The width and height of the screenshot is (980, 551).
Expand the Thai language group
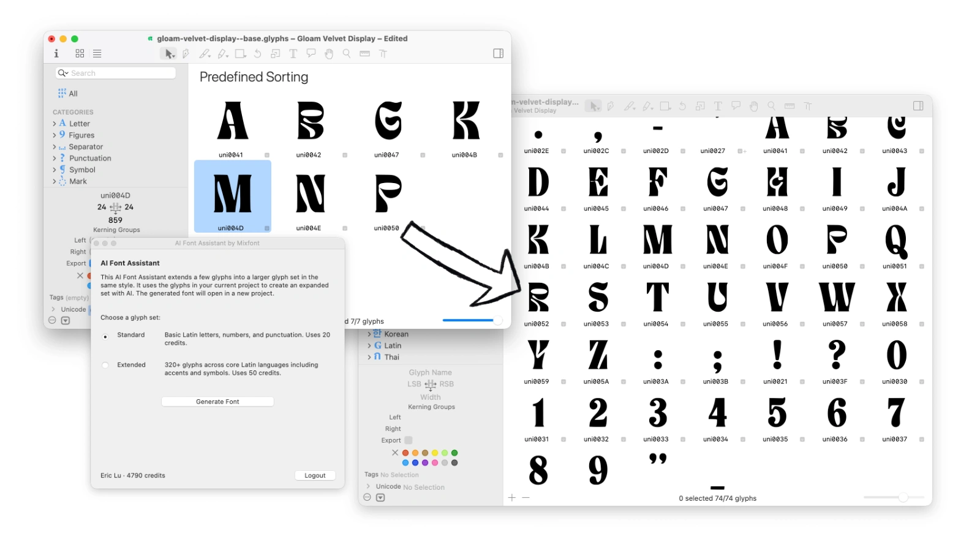pos(369,358)
